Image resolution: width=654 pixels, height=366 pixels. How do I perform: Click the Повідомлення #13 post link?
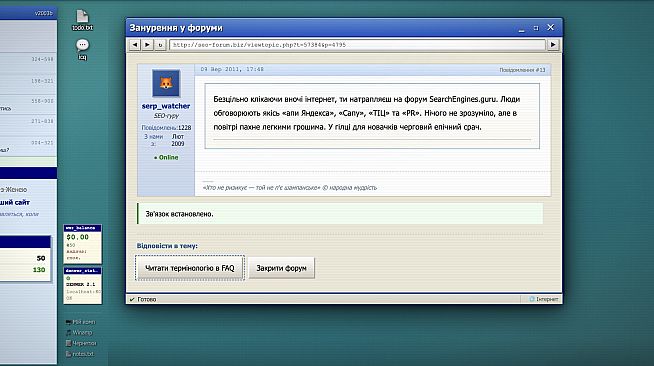click(522, 70)
